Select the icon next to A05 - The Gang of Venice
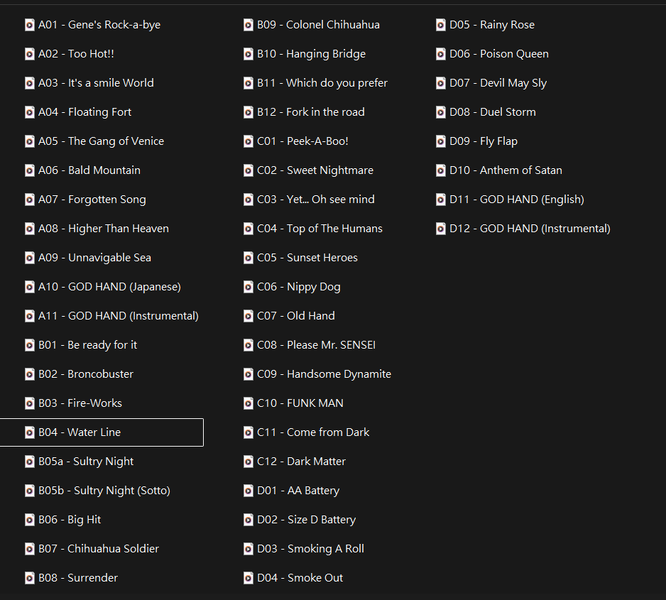The height and width of the screenshot is (600, 666). click(x=29, y=141)
